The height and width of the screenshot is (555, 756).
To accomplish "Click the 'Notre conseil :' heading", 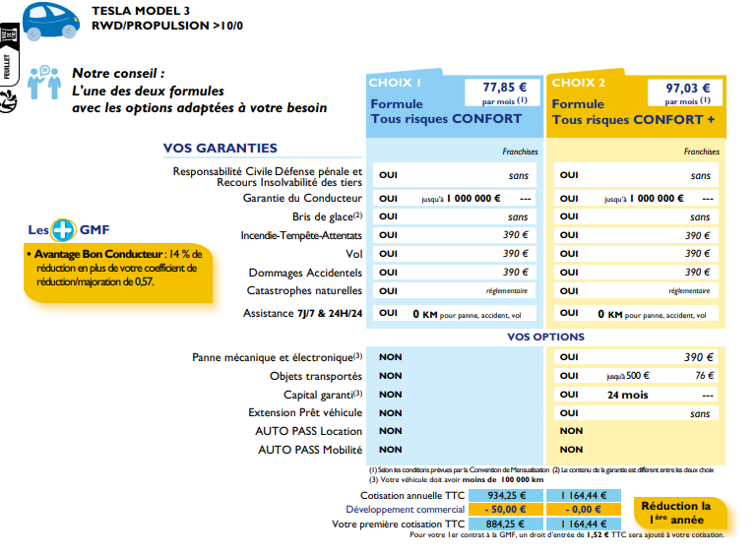I will (118, 73).
